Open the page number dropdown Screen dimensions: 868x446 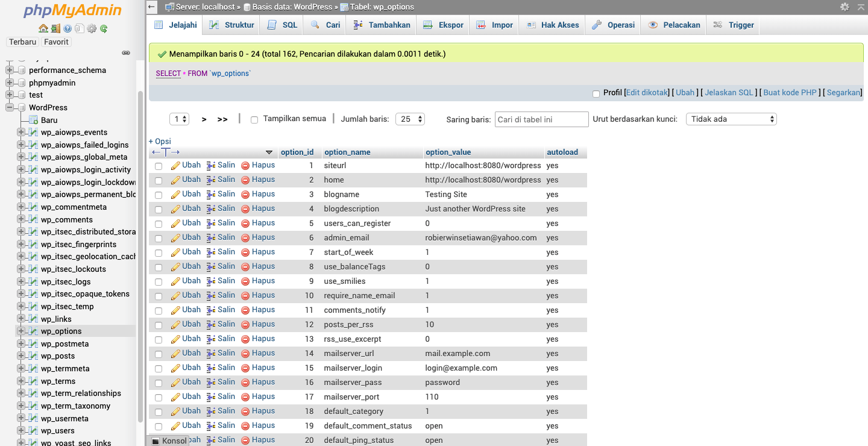pyautogui.click(x=180, y=119)
